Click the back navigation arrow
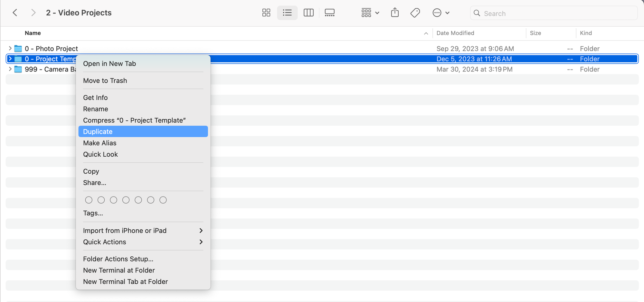The height and width of the screenshot is (302, 644). tap(15, 13)
